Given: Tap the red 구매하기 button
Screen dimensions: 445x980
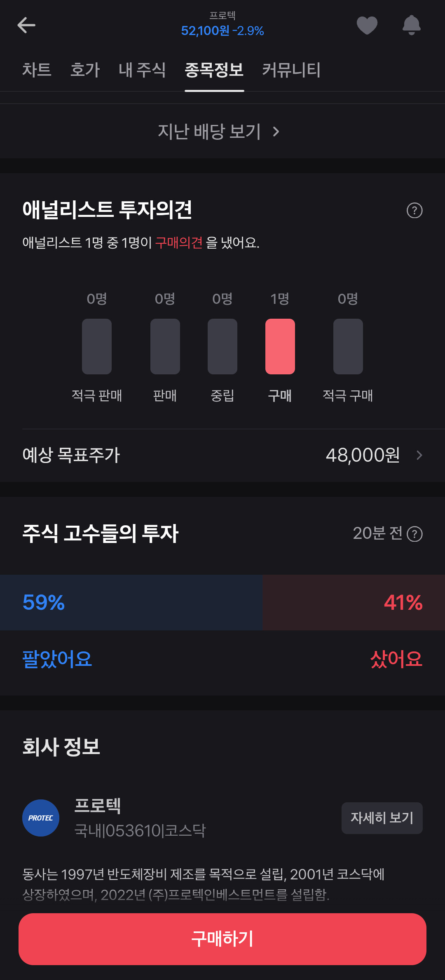Looking at the screenshot, I should click(222, 939).
